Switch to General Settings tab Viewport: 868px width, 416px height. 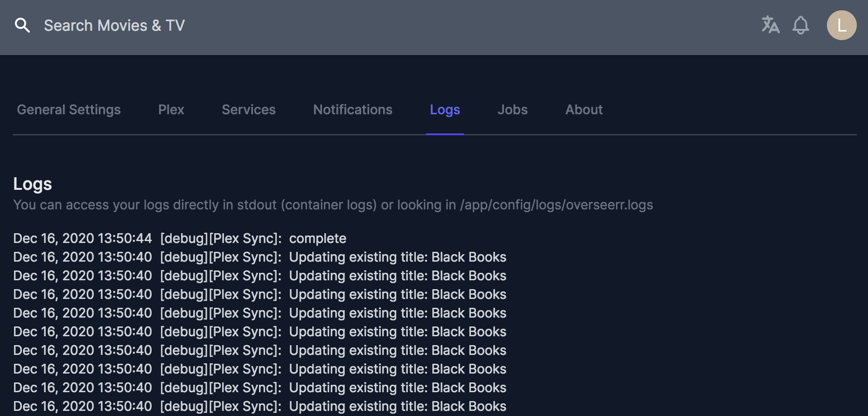coord(69,110)
